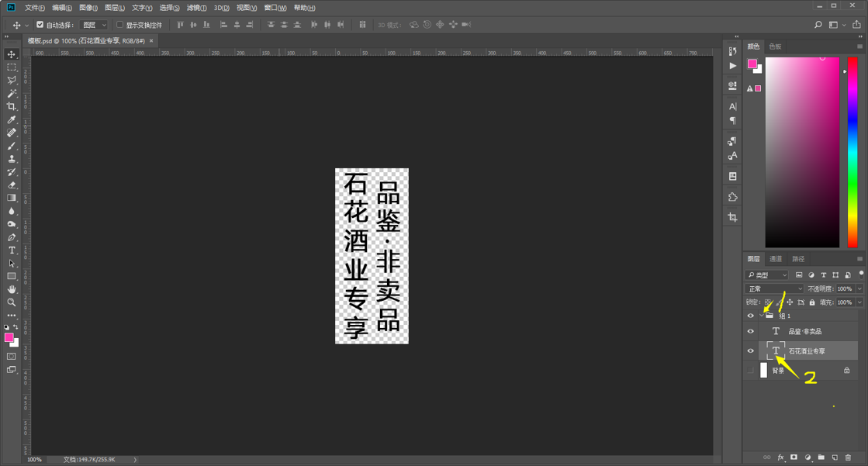Select the Crop tool in the left toolbar
This screenshot has height=466, width=868.
[x=12, y=106]
